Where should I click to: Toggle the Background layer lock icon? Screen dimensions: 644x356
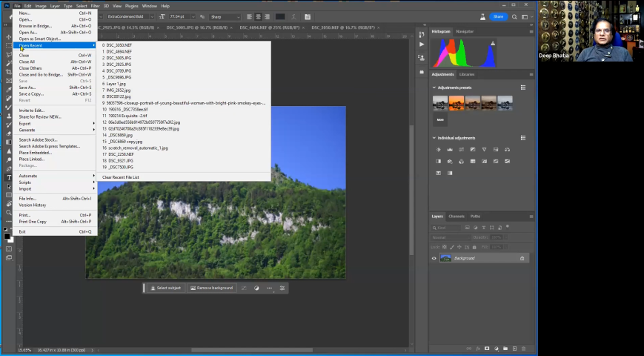[522, 258]
